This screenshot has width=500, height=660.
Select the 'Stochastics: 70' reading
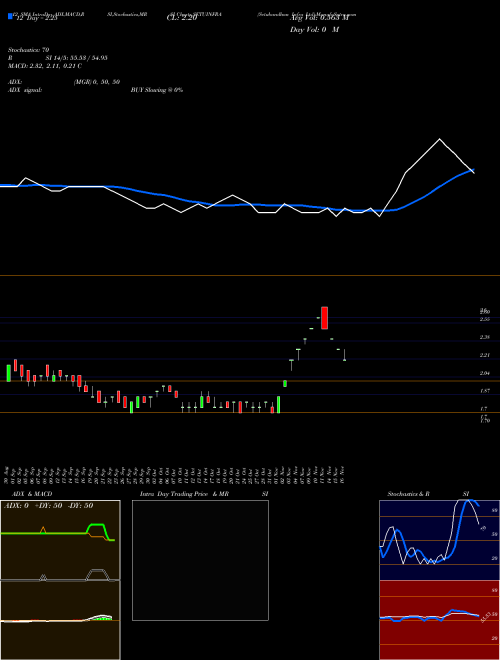coord(29,50)
